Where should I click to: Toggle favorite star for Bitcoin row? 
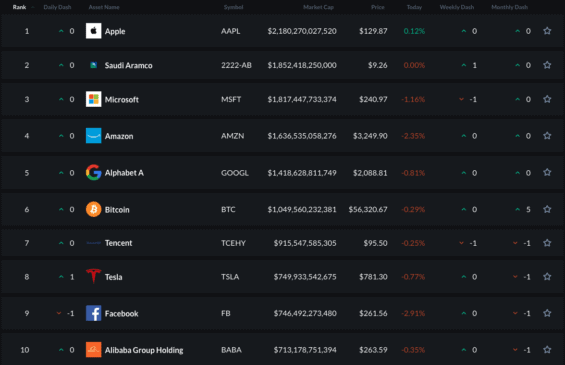(x=547, y=209)
